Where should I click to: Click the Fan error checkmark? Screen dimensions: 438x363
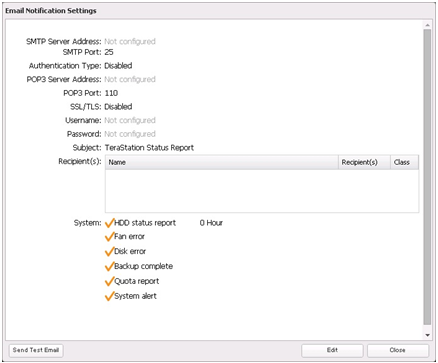pos(109,237)
